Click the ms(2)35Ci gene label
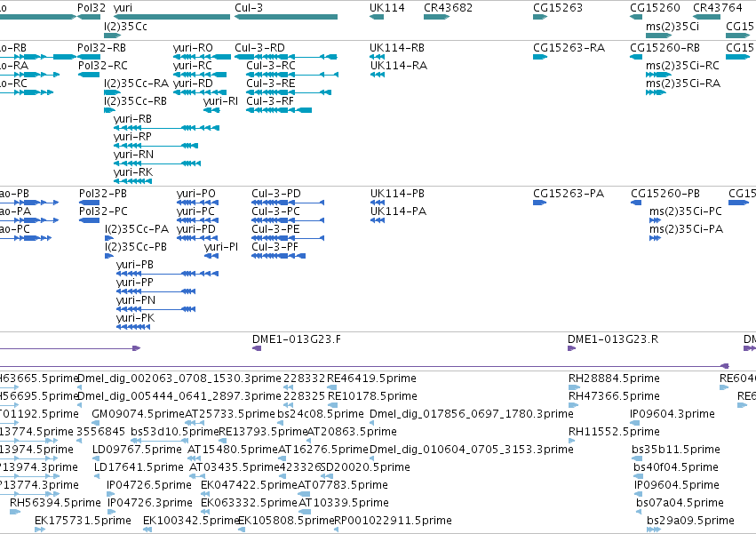 click(x=672, y=26)
